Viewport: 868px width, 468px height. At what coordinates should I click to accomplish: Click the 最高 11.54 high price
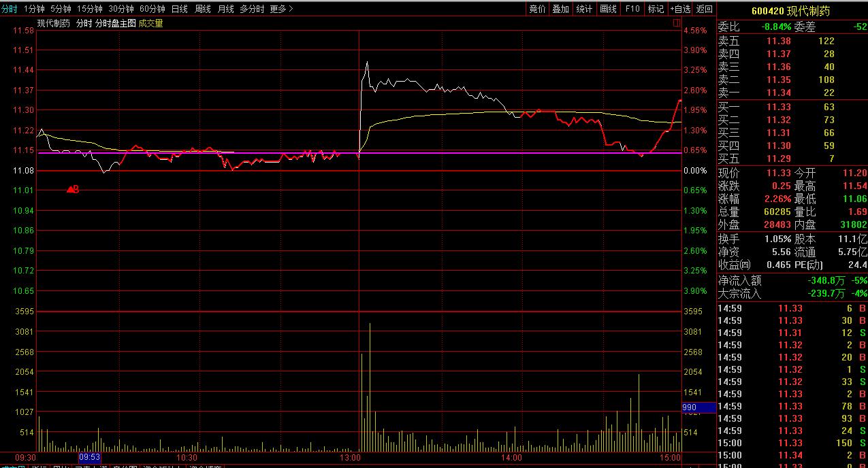tap(855, 186)
